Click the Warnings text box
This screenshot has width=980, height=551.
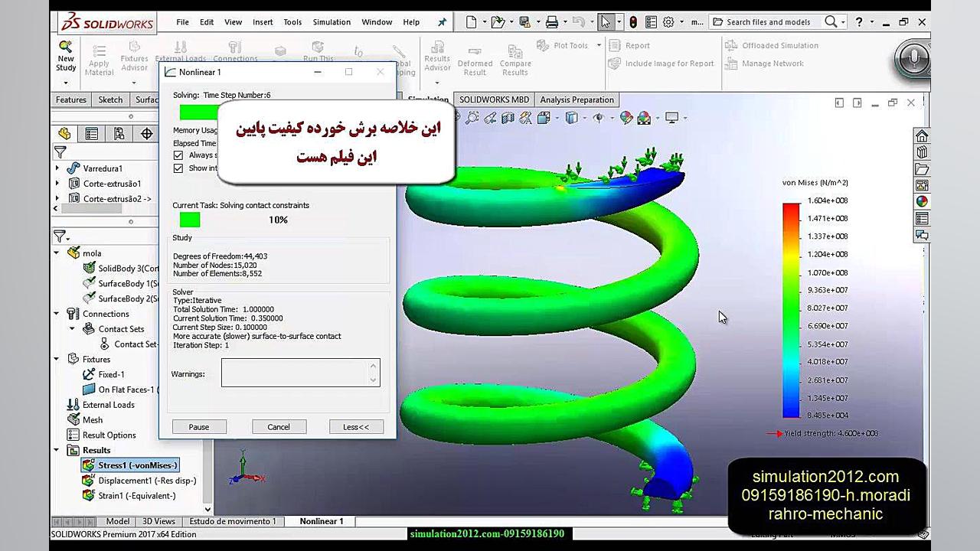[x=300, y=373]
